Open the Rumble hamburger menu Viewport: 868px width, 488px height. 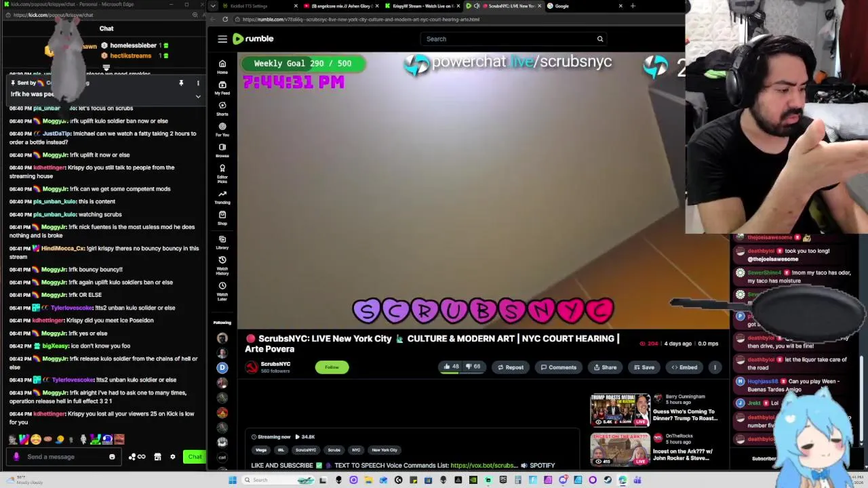click(x=222, y=39)
